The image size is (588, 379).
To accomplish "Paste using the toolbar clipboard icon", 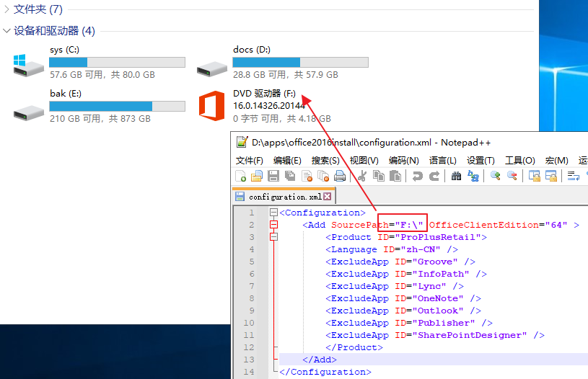I will tap(395, 176).
